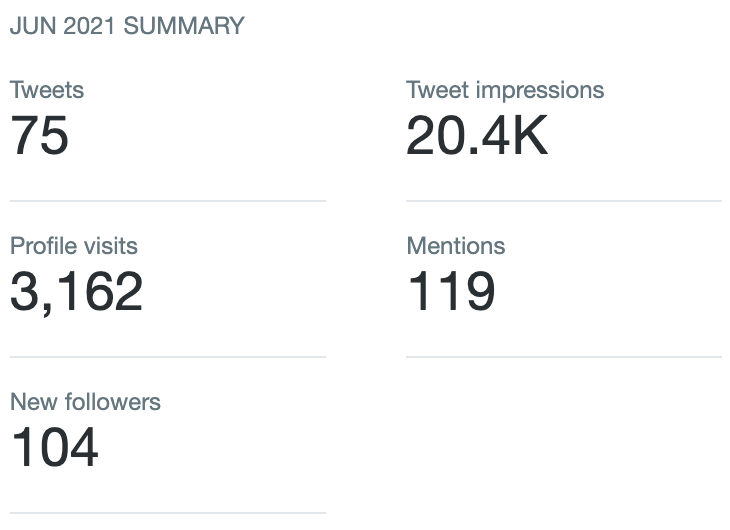Open the 20.4K impressions value

(477, 135)
